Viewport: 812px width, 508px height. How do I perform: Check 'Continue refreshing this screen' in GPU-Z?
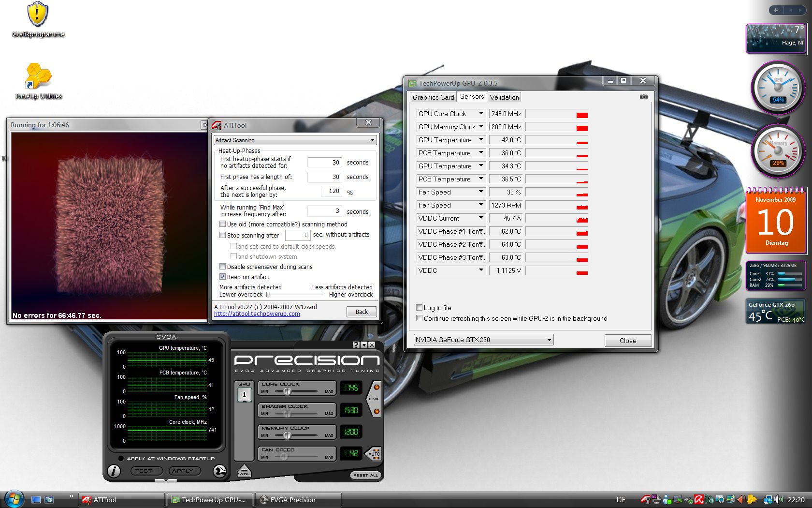pyautogui.click(x=419, y=318)
